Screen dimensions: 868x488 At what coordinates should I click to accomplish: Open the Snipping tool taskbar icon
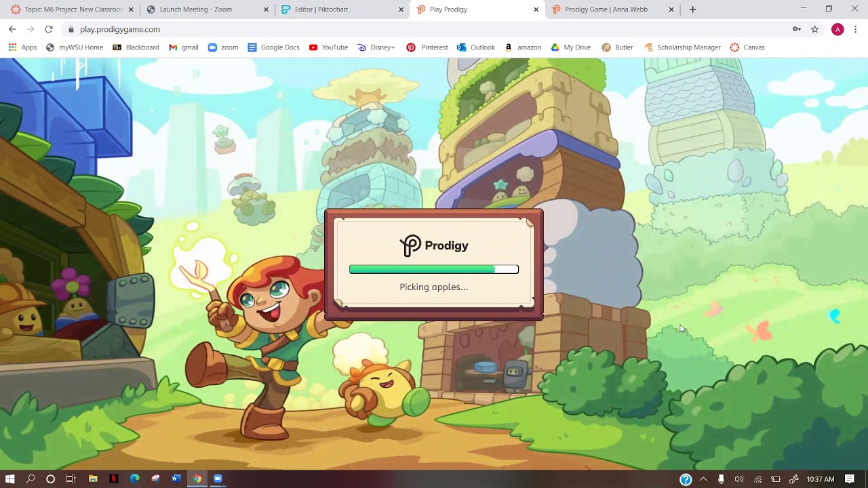click(155, 479)
